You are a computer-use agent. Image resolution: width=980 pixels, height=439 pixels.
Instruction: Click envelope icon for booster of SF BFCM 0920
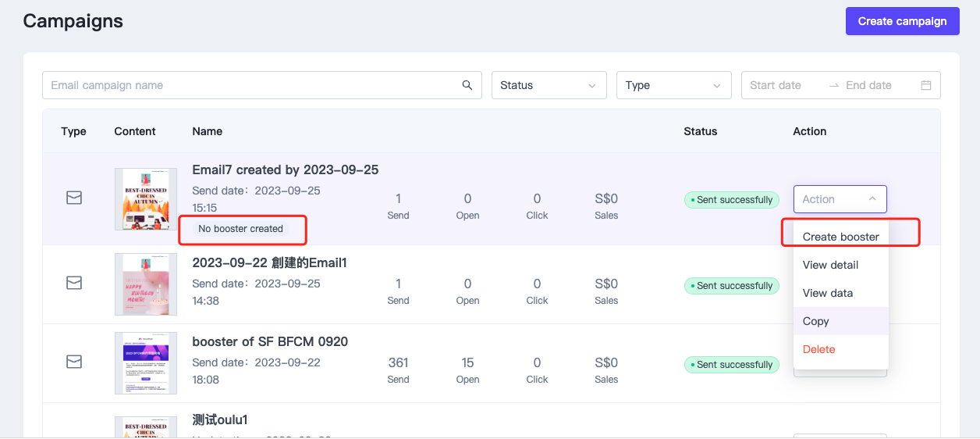(74, 362)
